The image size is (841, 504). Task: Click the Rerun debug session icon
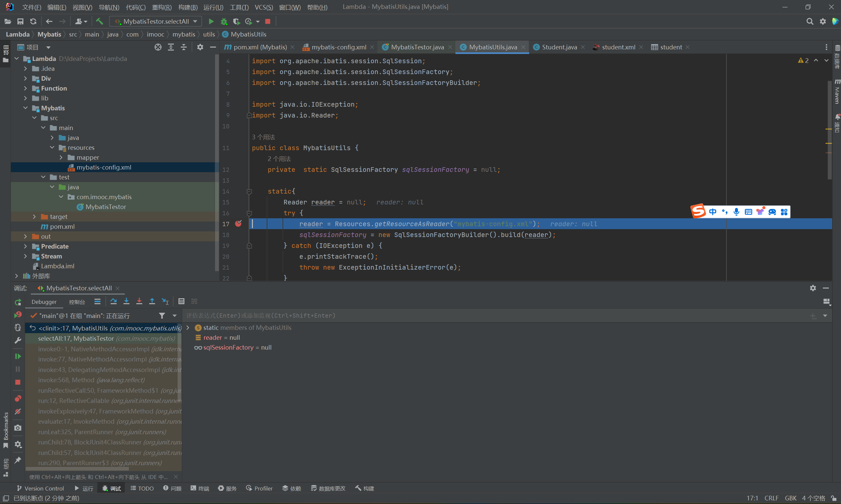coord(18,302)
